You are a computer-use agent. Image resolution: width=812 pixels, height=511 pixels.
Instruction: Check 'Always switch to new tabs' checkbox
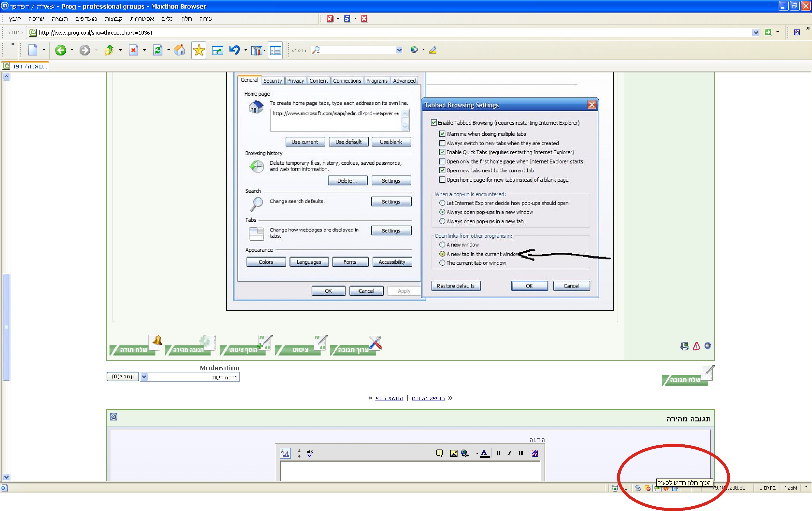(x=442, y=143)
